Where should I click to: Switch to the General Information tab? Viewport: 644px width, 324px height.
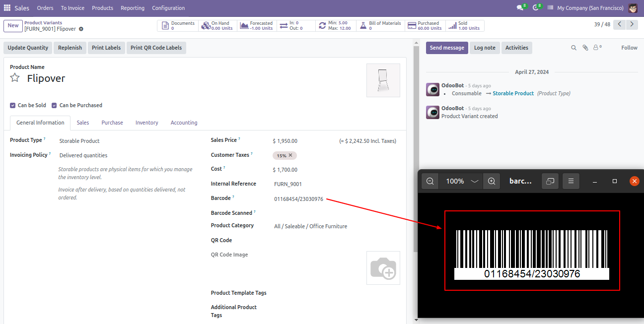point(40,123)
